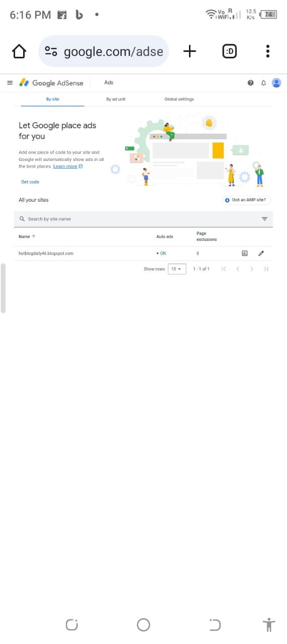Tap the browser home icon
287x644 pixels.
[x=19, y=51]
